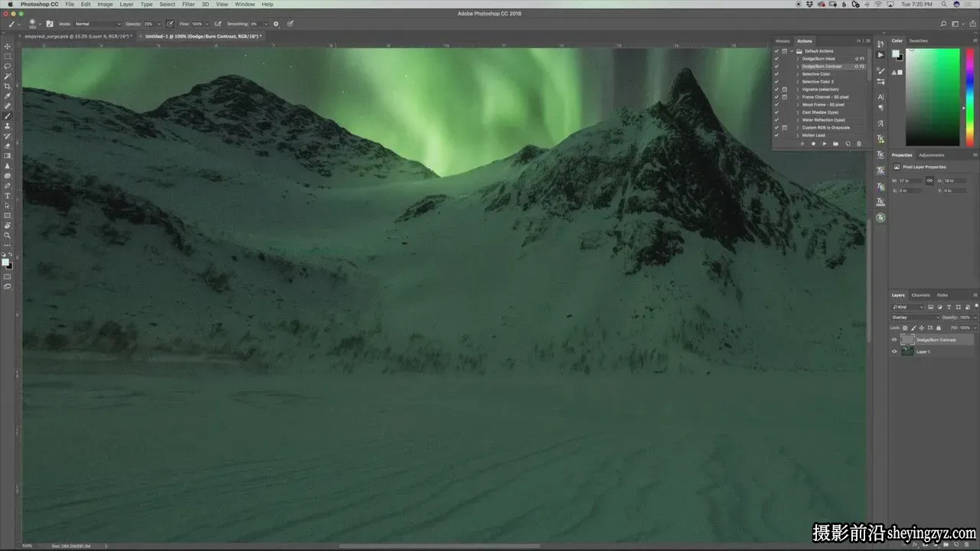Toggle the dialog box icon for the Vignette (selection) action

[785, 90]
